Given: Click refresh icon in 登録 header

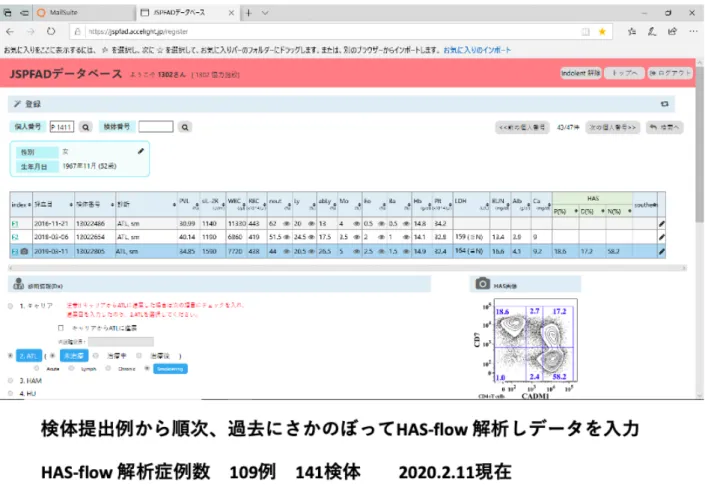Looking at the screenshot, I should [x=665, y=104].
